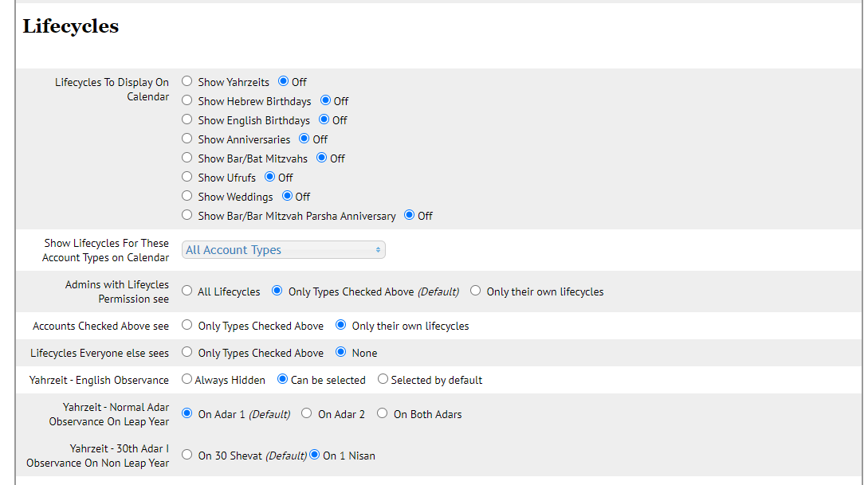
Task: Enable Show Bar/Bat Mitzvahs option
Action: click(x=187, y=158)
